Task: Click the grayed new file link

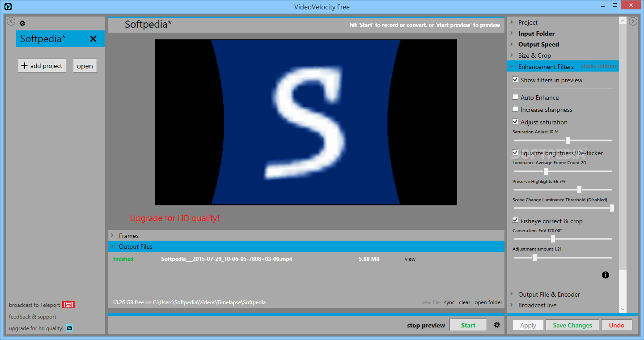Action: coord(430,302)
